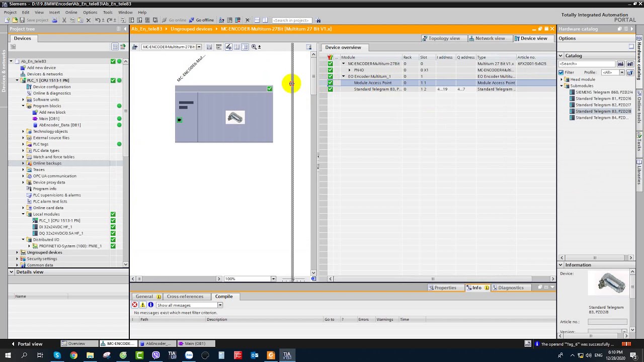Select the General tab in Info panel
The height and width of the screenshot is (362, 644).
tap(144, 297)
